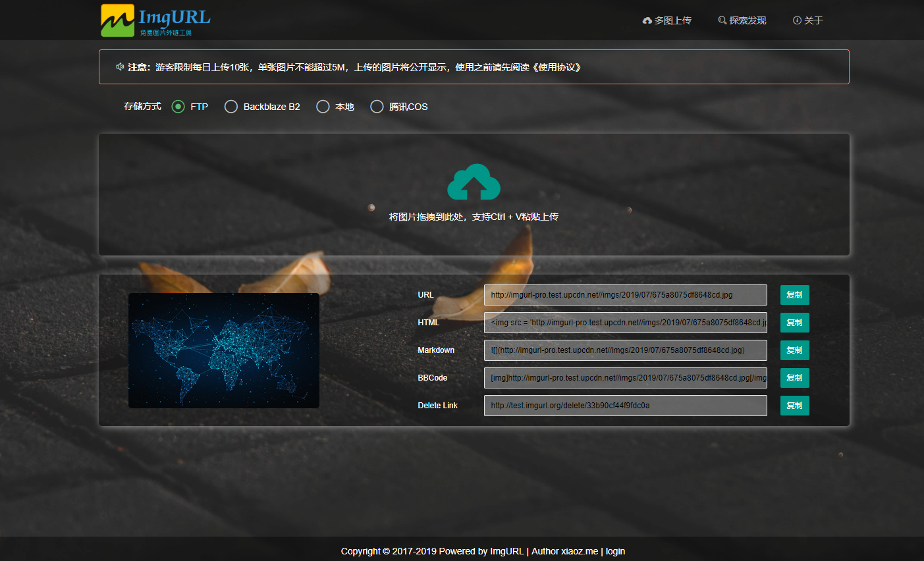The image size is (924, 561).
Task: Click the cloud icon beside 多图上传
Action: coord(647,21)
